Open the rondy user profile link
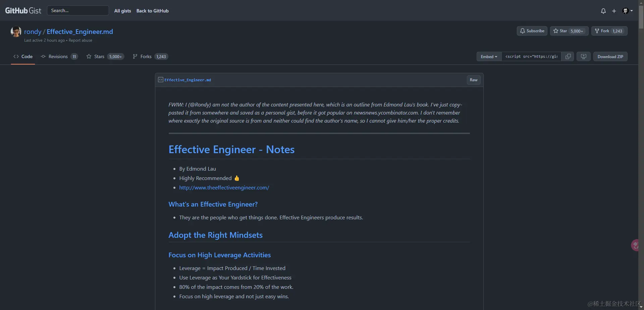 point(33,32)
